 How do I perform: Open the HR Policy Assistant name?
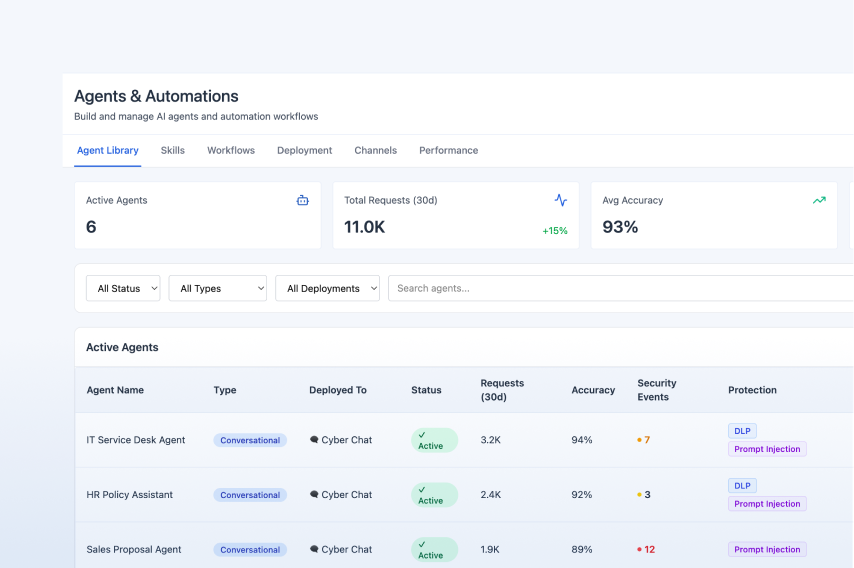click(x=130, y=494)
